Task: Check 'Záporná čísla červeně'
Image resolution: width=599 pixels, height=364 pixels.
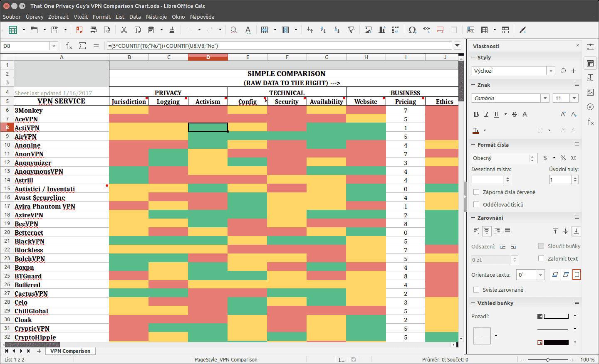Action: pyautogui.click(x=477, y=192)
